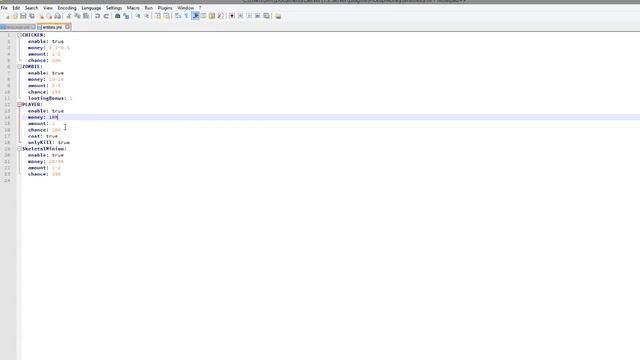Collapse the SkeletalMinion section fold marker
This screenshot has width=640, height=360.
click(19, 149)
